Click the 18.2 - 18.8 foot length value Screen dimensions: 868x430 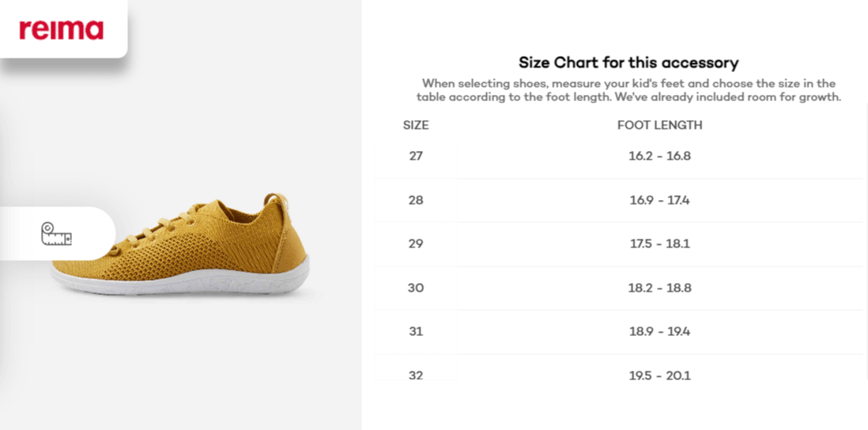point(659,289)
